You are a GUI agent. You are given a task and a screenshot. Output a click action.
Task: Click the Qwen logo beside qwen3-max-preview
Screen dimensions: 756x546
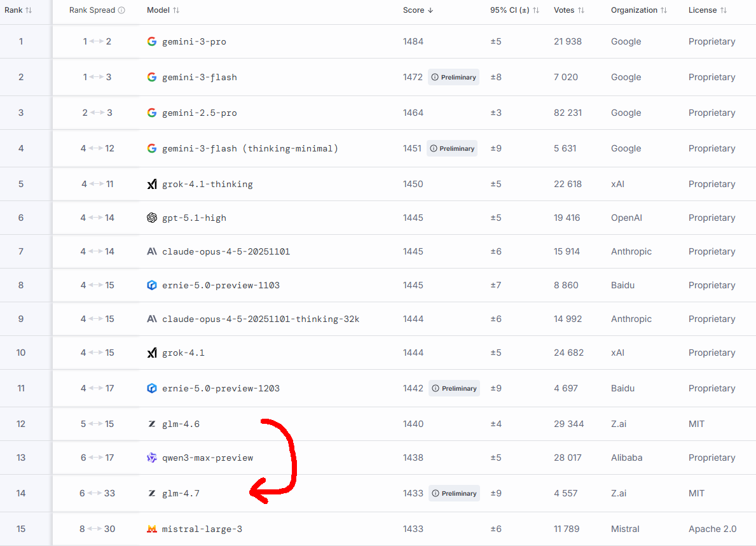152,458
